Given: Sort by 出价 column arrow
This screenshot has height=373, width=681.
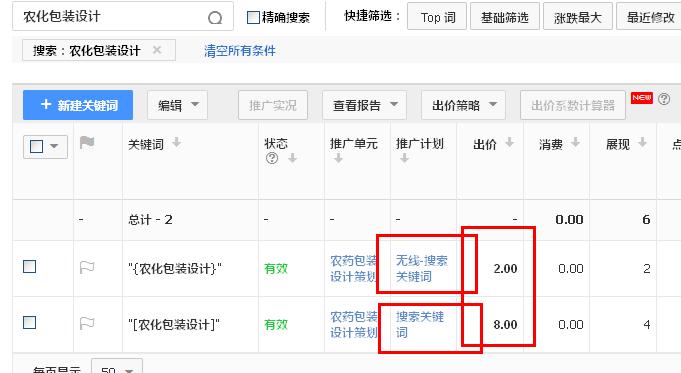Looking at the screenshot, I should click(x=509, y=142).
